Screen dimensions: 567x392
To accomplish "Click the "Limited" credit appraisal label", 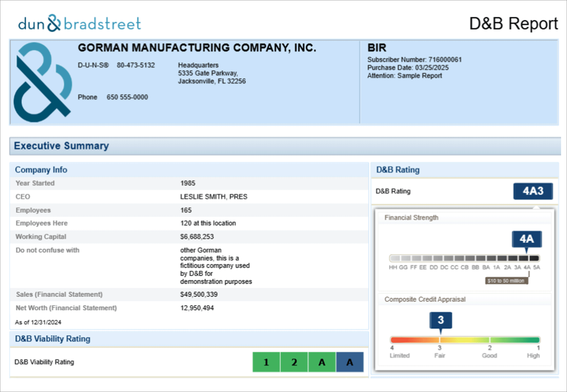I will (400, 356).
